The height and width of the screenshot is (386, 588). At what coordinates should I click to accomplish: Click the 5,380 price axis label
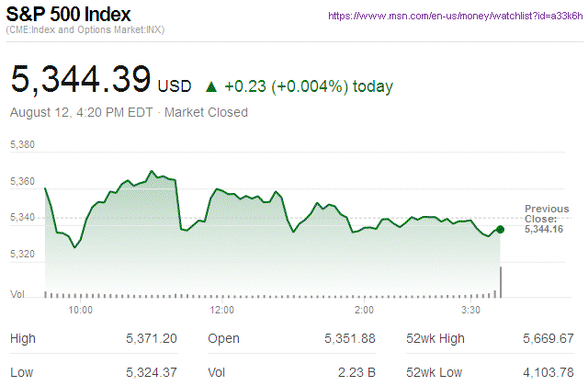point(22,145)
